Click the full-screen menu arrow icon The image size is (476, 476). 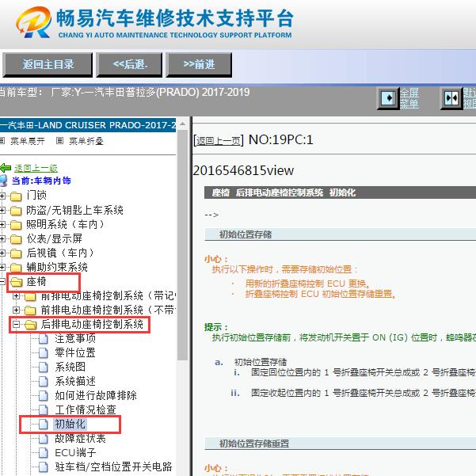click(387, 98)
